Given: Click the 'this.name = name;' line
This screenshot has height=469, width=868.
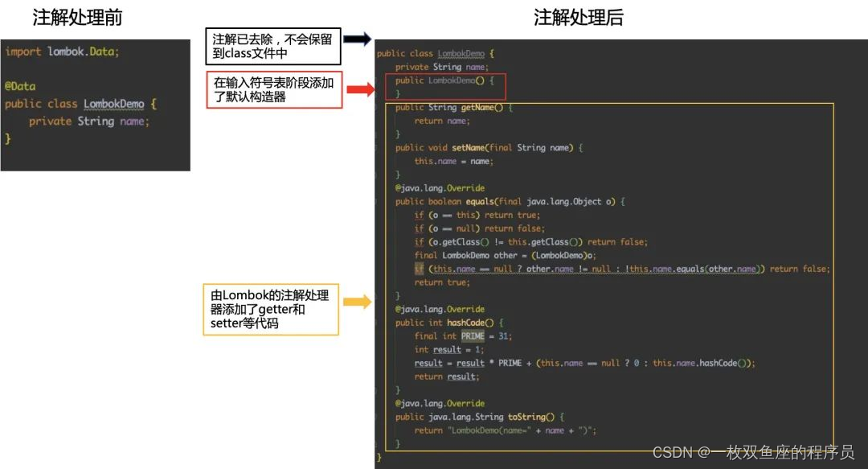Looking at the screenshot, I should (453, 162).
